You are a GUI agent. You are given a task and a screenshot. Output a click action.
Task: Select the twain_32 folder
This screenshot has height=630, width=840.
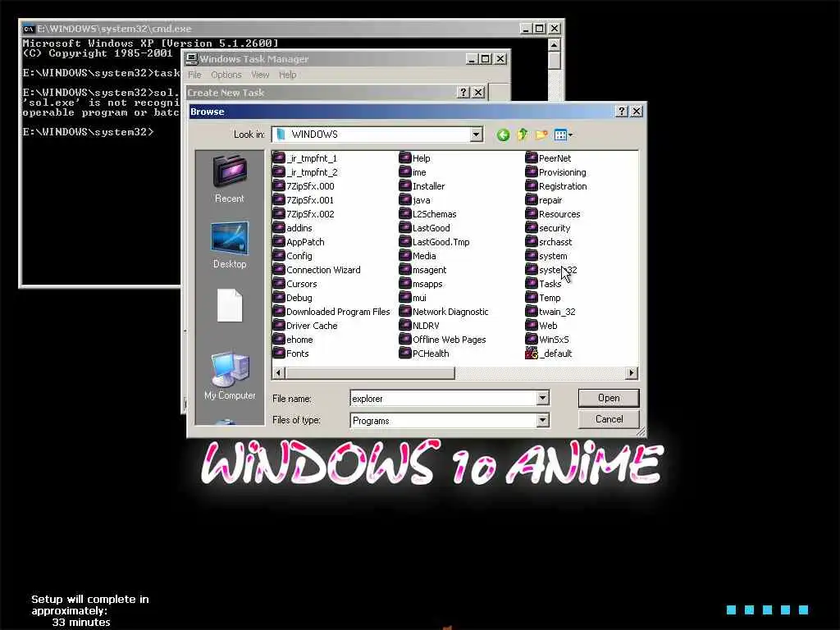pyautogui.click(x=550, y=312)
